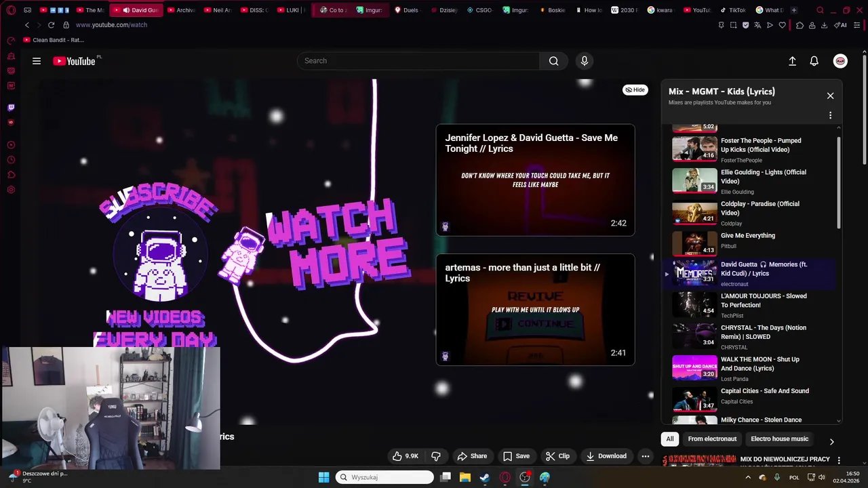Take a snapshot with the toolbar icon
The width and height of the screenshot is (868, 488).
[x=733, y=25]
